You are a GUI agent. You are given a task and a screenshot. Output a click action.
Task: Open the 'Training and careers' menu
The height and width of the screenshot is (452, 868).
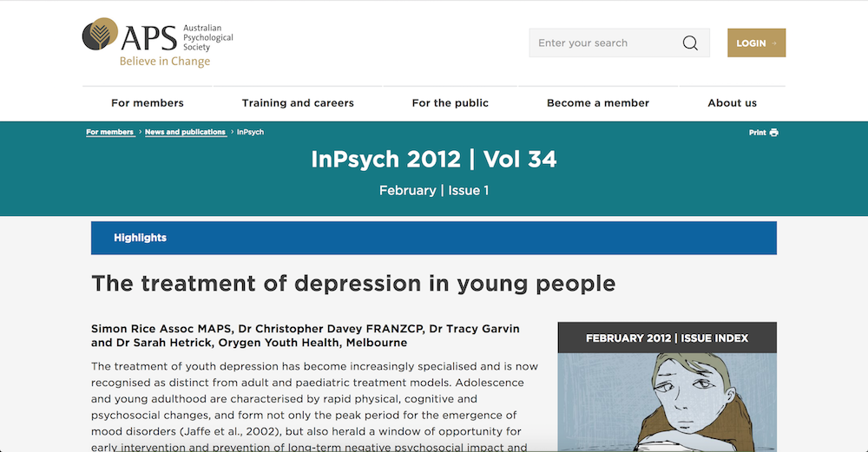point(298,103)
